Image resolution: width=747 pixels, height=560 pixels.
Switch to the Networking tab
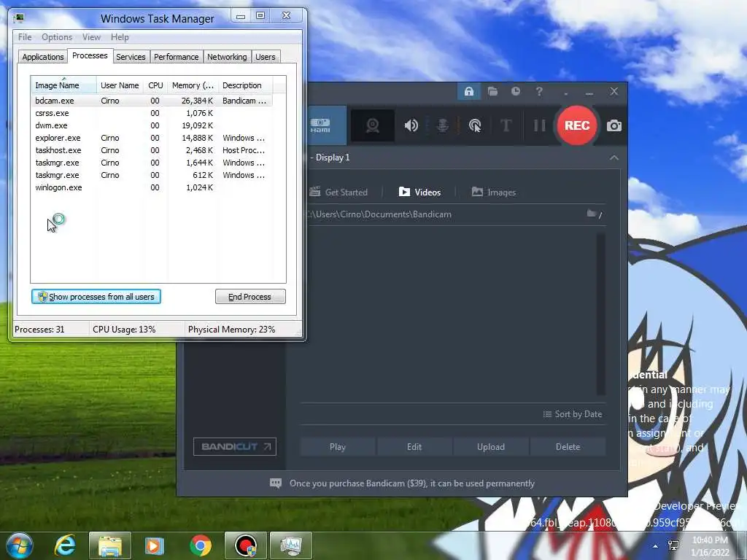(x=227, y=57)
